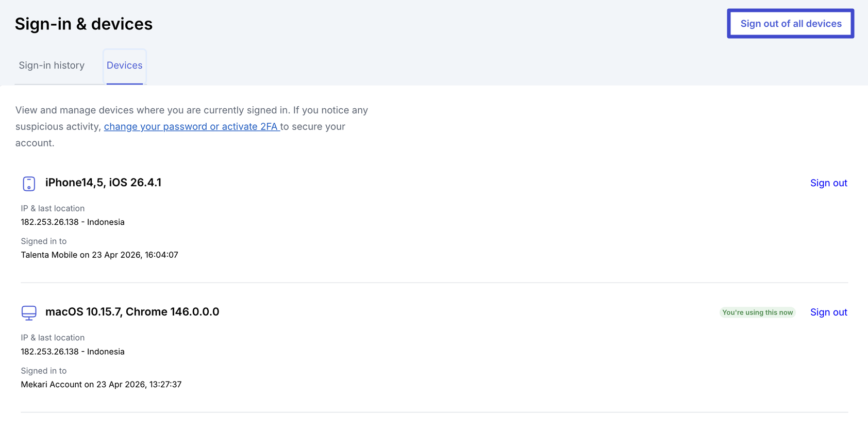Image resolution: width=868 pixels, height=429 pixels.
Task: Click the phone icon beside iPhone14,5
Action: 29,184
